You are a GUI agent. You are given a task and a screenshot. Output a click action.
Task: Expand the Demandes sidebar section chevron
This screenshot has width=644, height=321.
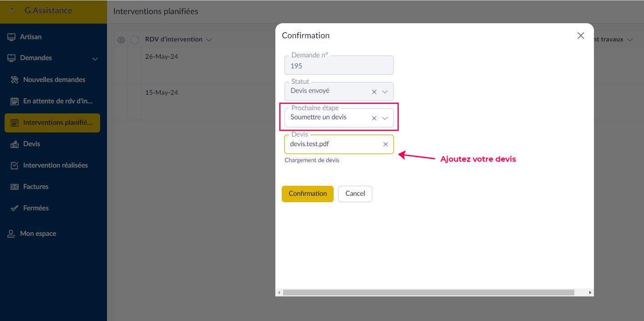point(95,58)
